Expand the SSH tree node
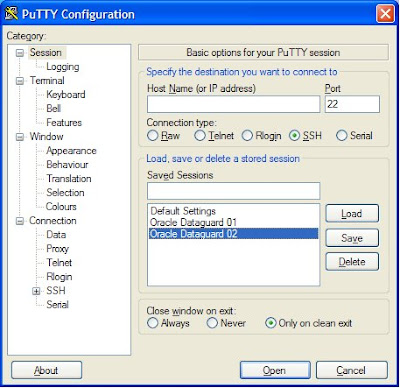 click(x=36, y=291)
